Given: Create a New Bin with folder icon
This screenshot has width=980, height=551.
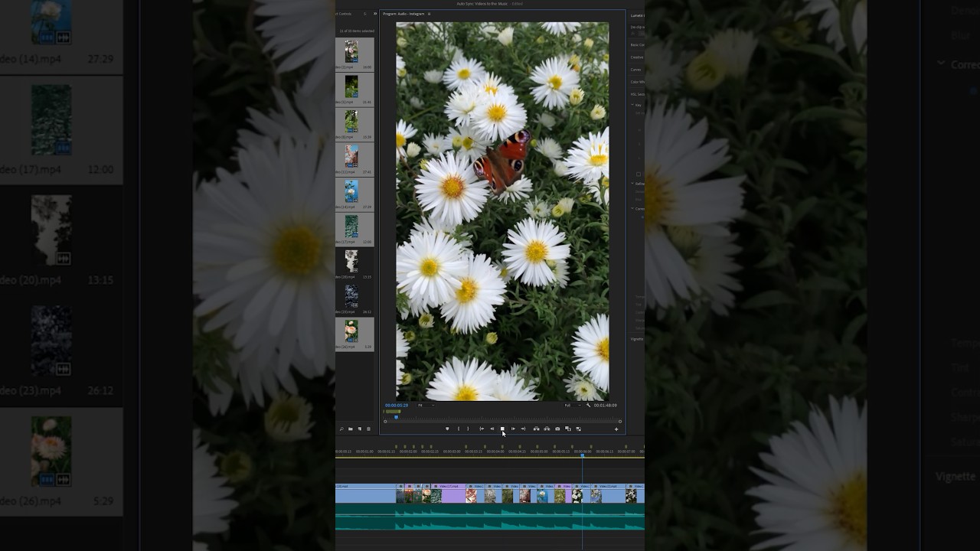Looking at the screenshot, I should pos(351,429).
